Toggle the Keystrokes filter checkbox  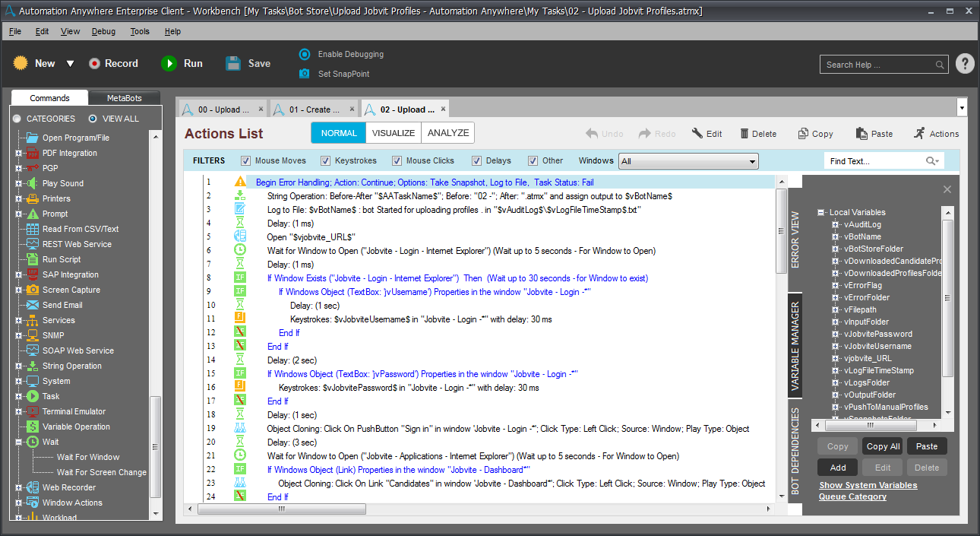325,161
